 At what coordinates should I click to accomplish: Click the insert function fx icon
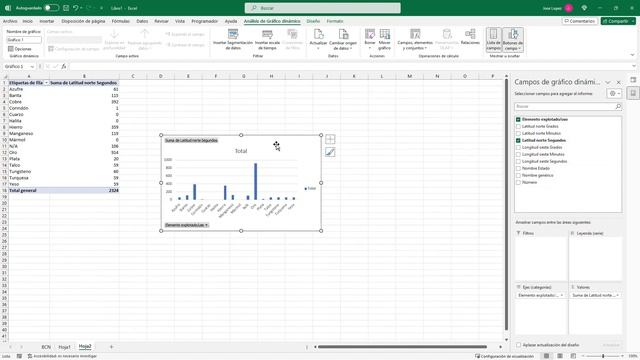[64, 66]
